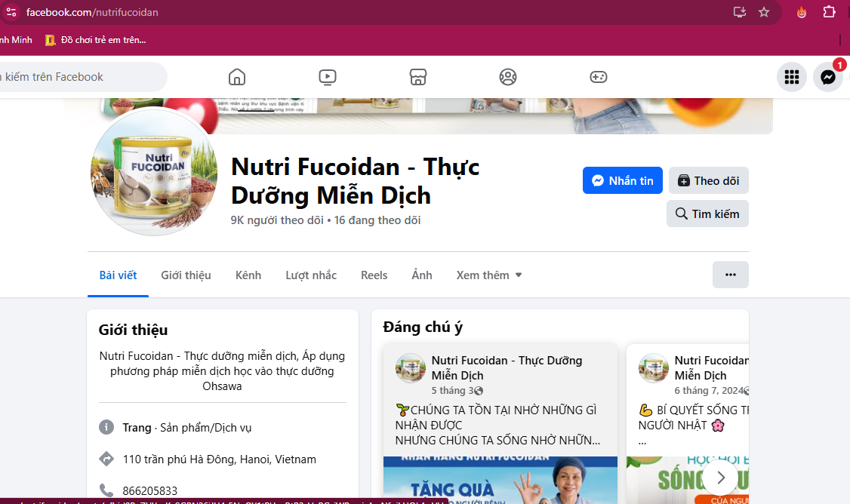Open the Nutri Fucoidan profile picture
Image resolution: width=850 pixels, height=504 pixels.
[x=154, y=172]
